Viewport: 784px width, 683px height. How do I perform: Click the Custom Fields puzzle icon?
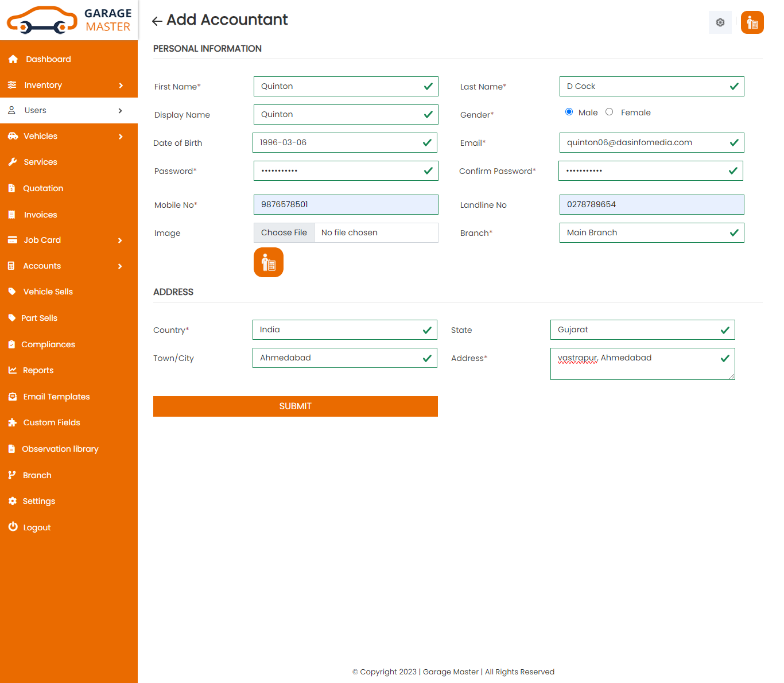[13, 422]
